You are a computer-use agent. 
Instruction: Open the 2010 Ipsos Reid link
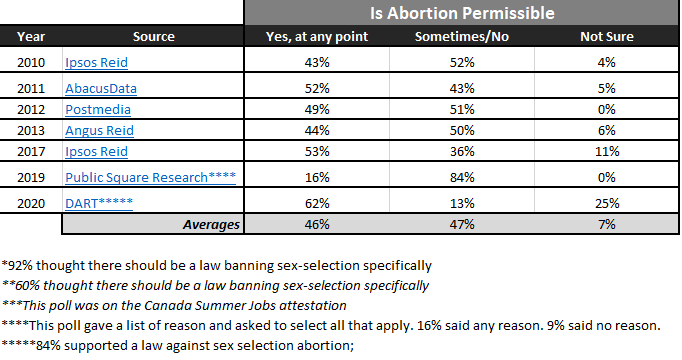click(x=96, y=63)
